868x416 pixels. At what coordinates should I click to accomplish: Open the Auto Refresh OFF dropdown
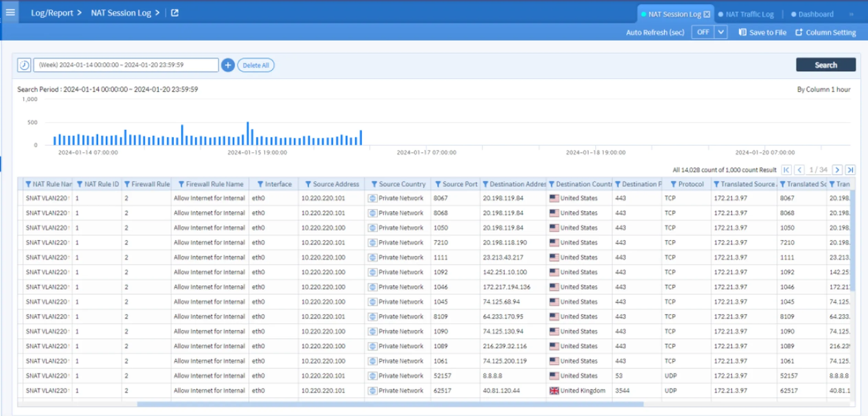721,32
